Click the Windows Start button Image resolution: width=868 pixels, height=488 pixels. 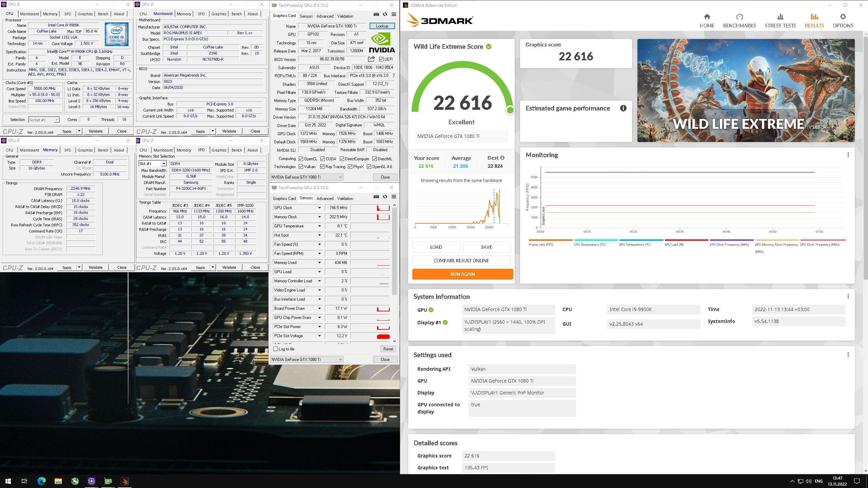(8, 481)
